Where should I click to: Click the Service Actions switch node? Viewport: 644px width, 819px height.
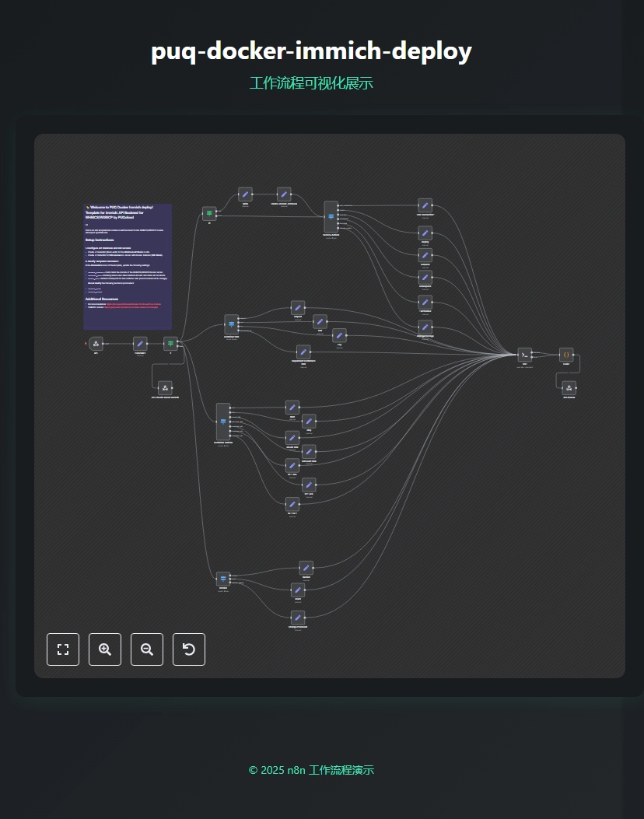pyautogui.click(x=331, y=217)
